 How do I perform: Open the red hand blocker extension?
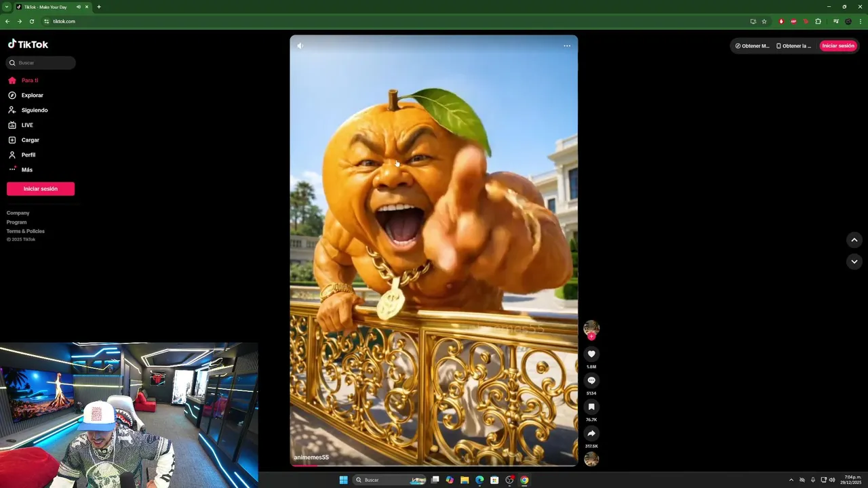[781, 21]
